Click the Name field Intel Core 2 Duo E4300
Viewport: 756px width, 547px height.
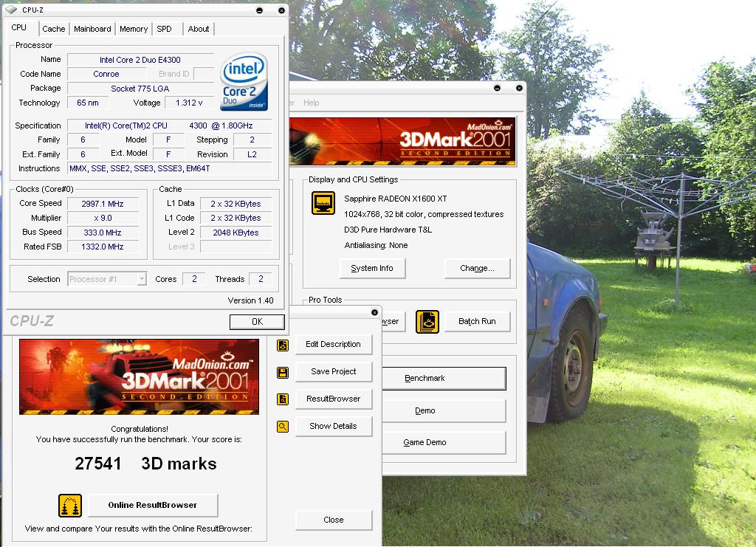(140, 60)
